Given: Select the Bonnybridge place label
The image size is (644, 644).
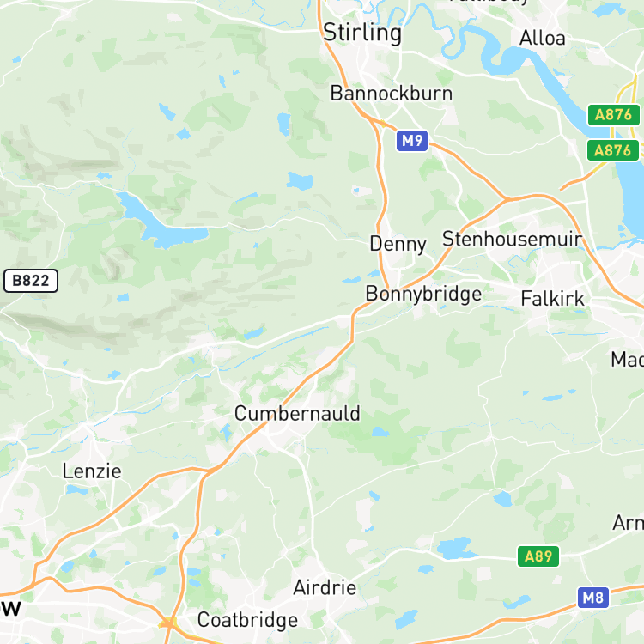Looking at the screenshot, I should 423,295.
